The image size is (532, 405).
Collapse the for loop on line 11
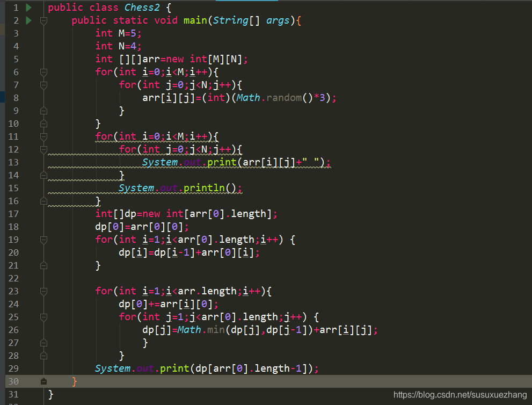[43, 137]
